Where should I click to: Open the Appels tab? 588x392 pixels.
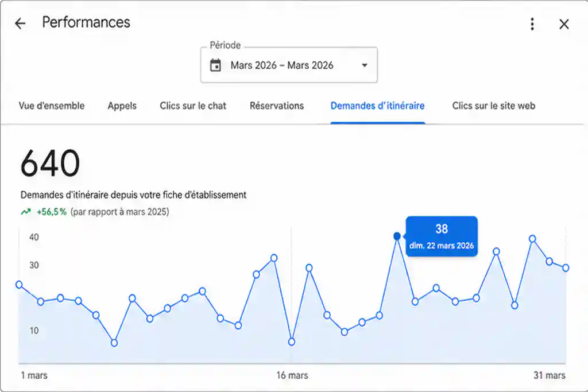tap(122, 106)
